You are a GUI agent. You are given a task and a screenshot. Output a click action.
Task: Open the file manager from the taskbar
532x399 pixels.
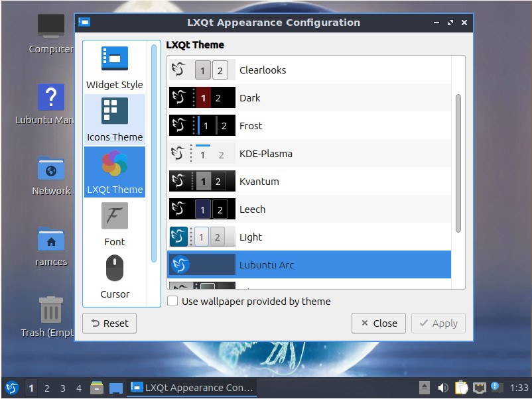(x=96, y=388)
